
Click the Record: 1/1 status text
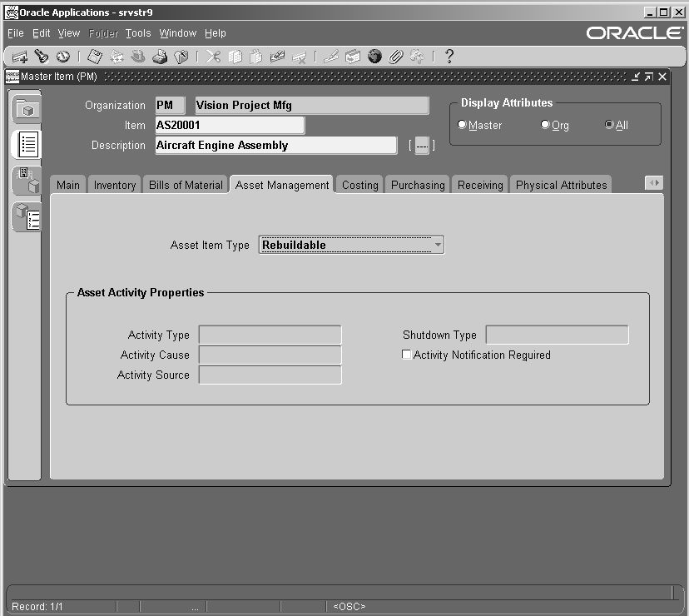(x=37, y=607)
